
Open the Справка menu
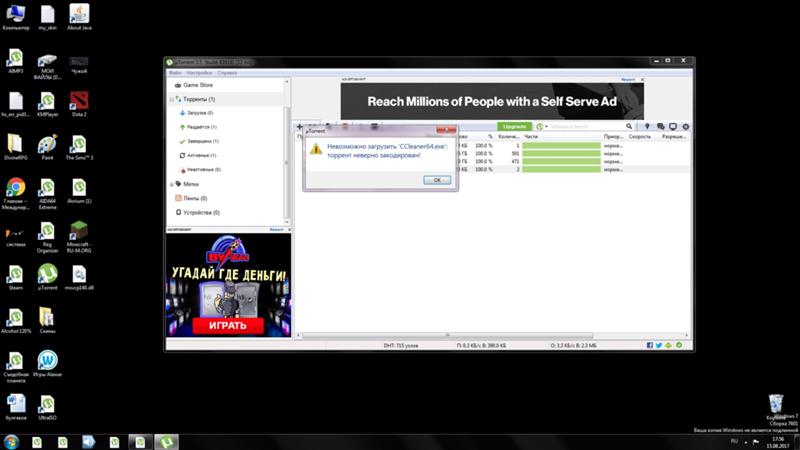[227, 73]
